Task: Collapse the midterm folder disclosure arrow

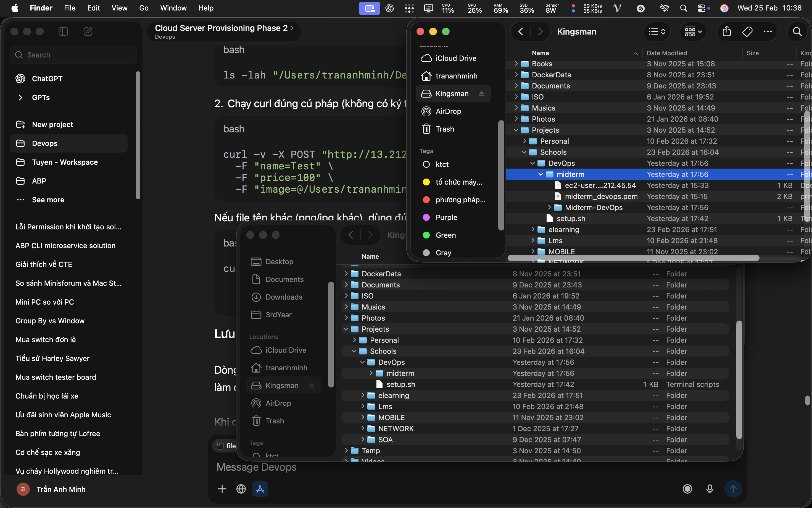Action: pos(541,174)
